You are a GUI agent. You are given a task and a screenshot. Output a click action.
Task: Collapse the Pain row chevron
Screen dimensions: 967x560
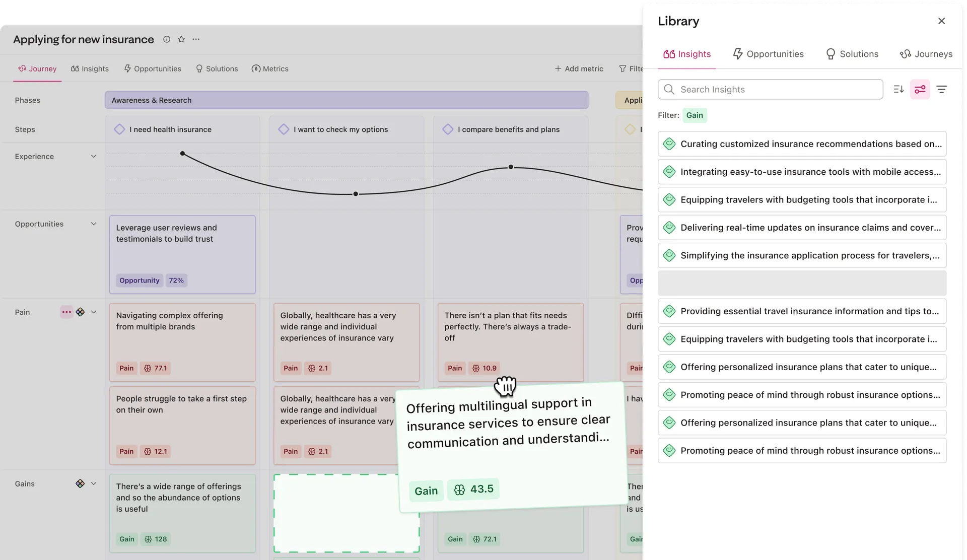tap(93, 312)
